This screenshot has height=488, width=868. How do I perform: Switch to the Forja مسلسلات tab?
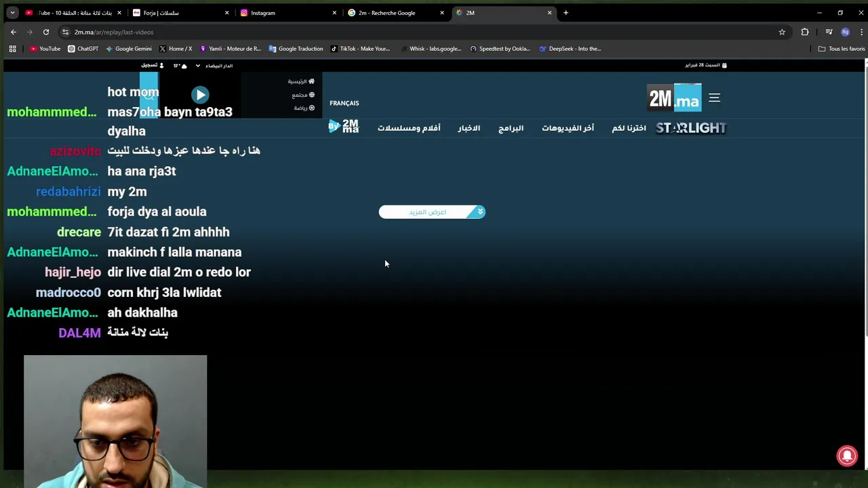[x=180, y=13]
